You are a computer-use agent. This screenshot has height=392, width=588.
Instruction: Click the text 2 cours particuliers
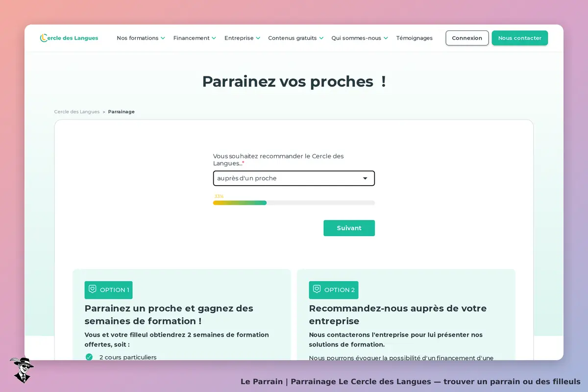click(128, 357)
